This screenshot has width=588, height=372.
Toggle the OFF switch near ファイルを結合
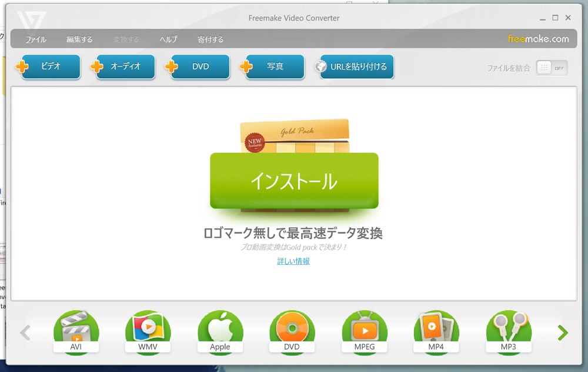(560, 68)
